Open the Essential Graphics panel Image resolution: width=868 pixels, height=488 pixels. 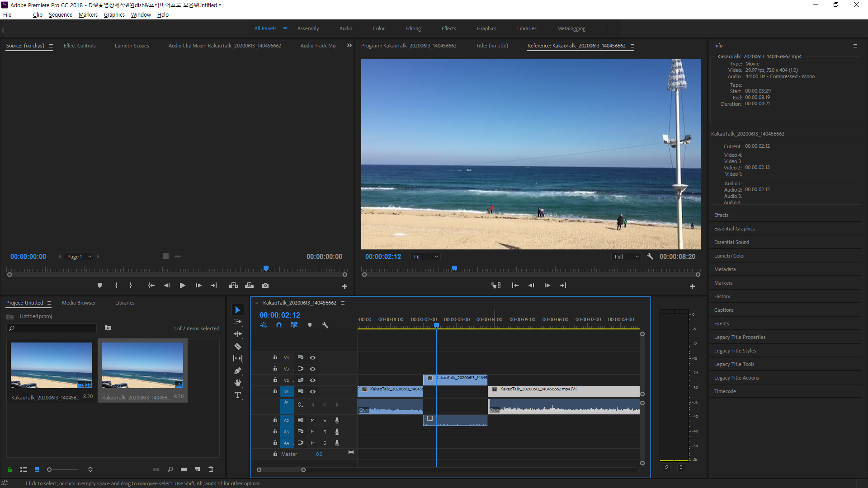point(734,229)
